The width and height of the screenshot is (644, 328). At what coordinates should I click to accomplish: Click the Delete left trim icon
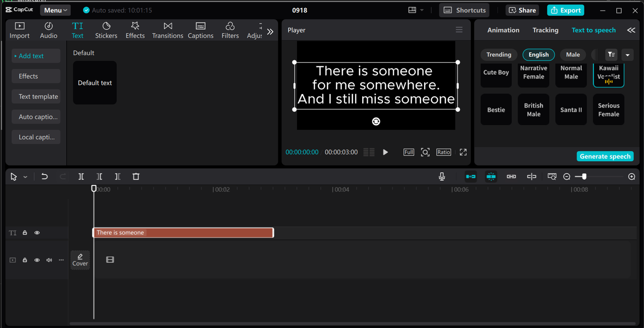100,177
